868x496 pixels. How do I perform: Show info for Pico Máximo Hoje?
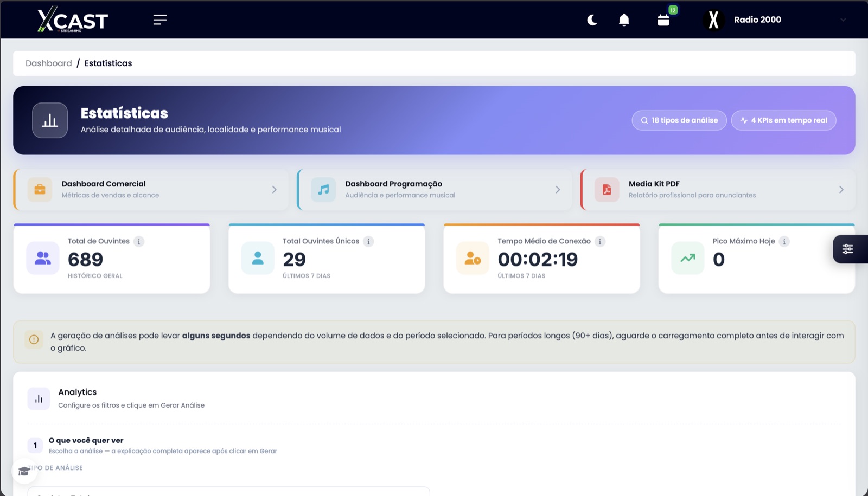(x=784, y=242)
